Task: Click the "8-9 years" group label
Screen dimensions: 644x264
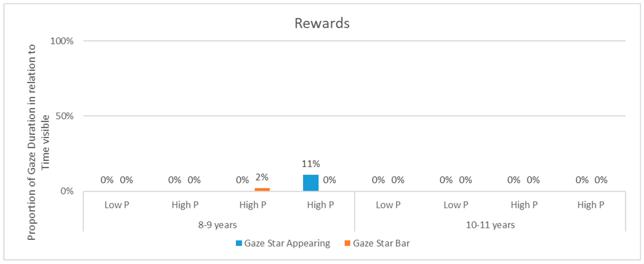Action: click(217, 225)
